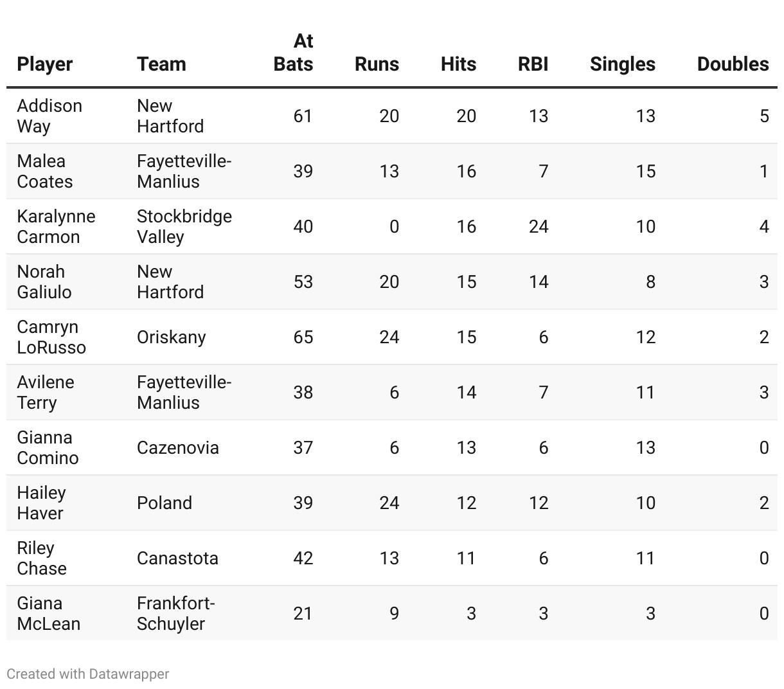
Task: Select the Giana McLean player cell
Action: click(49, 613)
